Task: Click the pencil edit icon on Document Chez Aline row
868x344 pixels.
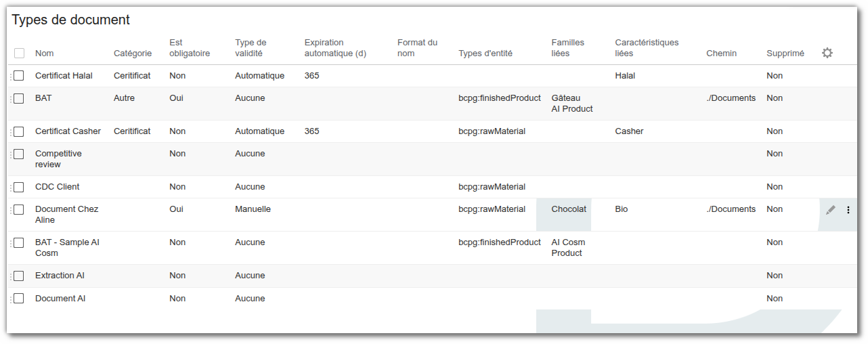Action: click(x=831, y=210)
